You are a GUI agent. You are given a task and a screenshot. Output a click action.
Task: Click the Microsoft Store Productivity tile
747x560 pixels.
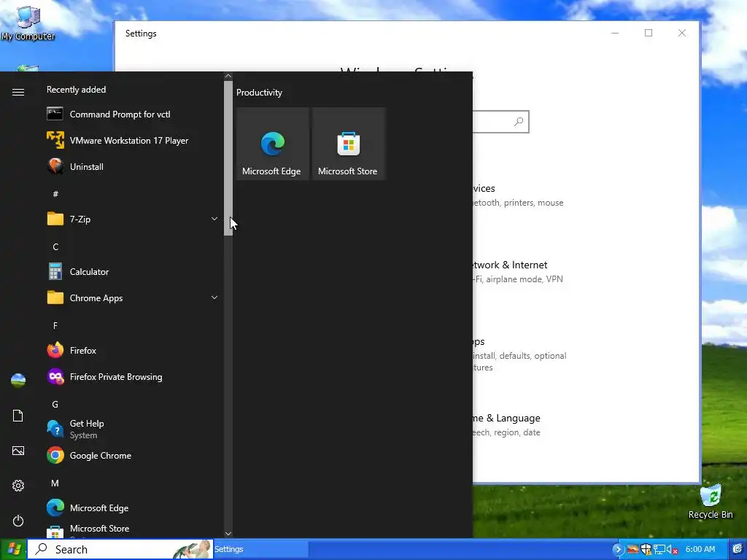pyautogui.click(x=348, y=144)
